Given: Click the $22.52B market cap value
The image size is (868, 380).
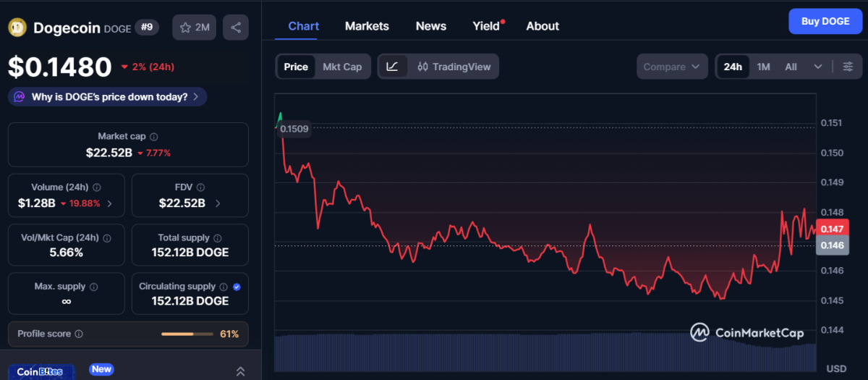Looking at the screenshot, I should tap(109, 153).
